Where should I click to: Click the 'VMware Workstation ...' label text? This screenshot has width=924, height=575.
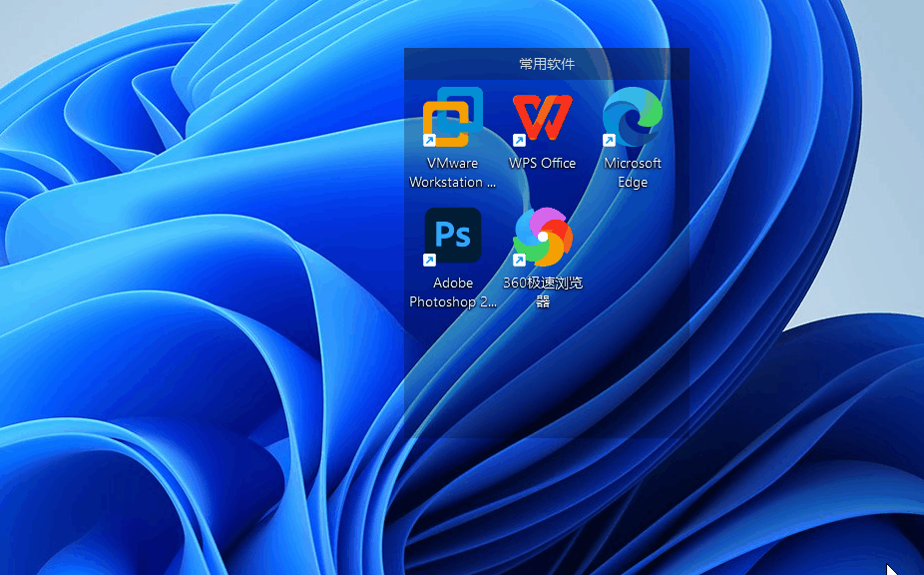pyautogui.click(x=453, y=173)
